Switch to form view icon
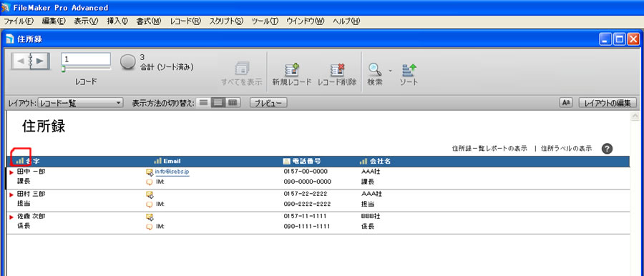 click(x=203, y=103)
